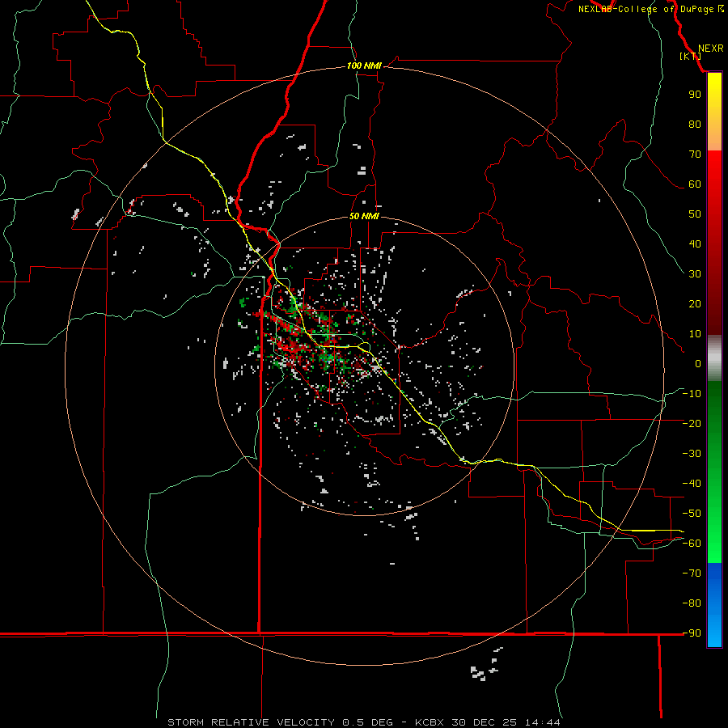This screenshot has height=728, width=728.
Task: Click the -40 scale value
Action: click(x=692, y=484)
